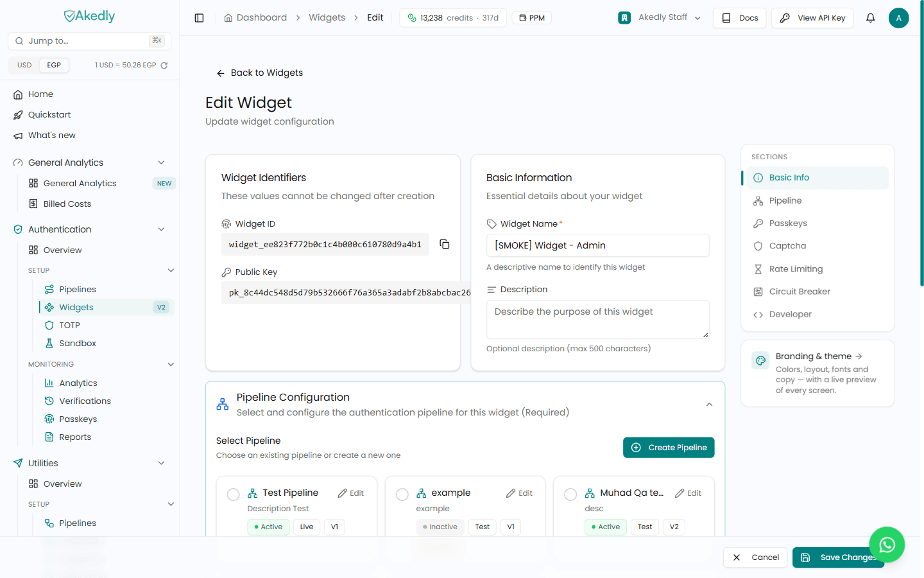Click the Quickstart rocket icon

(x=18, y=115)
